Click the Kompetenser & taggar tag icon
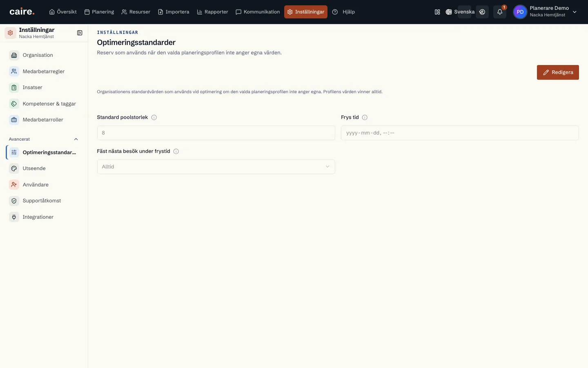This screenshot has height=368, width=588. click(x=14, y=104)
